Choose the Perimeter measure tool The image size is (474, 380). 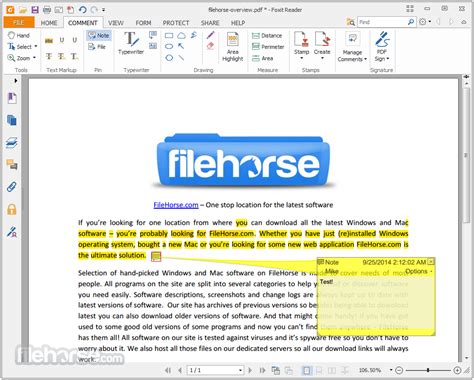[268, 47]
